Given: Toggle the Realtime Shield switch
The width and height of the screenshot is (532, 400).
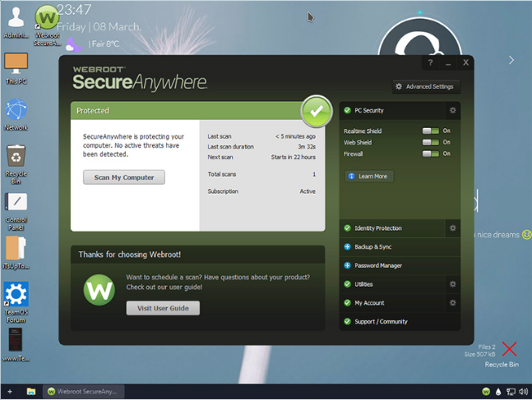Looking at the screenshot, I should click(x=431, y=131).
